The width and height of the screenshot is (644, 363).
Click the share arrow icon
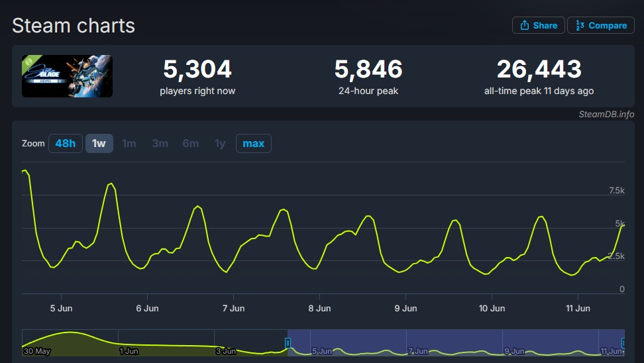tap(525, 25)
